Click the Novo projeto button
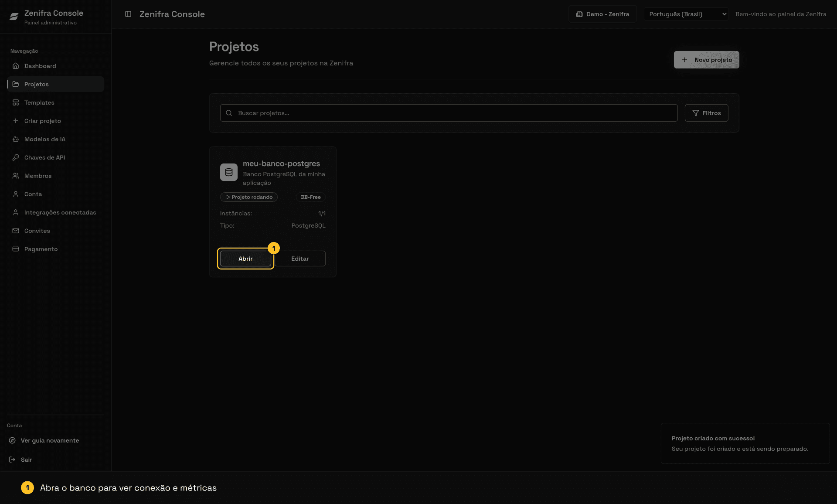837x504 pixels. (x=706, y=60)
